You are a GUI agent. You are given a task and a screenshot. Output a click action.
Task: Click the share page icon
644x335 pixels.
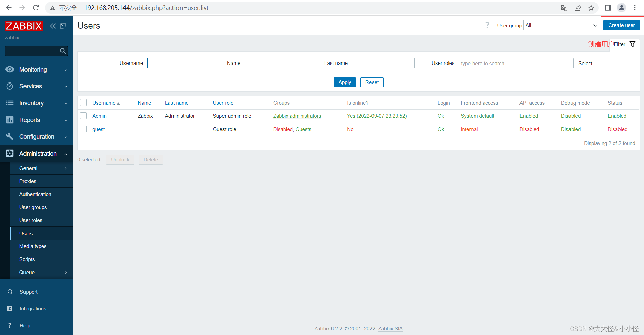point(578,8)
